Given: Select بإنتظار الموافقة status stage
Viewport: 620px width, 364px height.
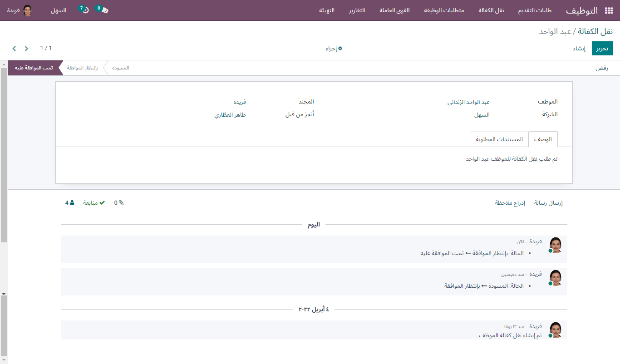Looking at the screenshot, I should point(83,68).
